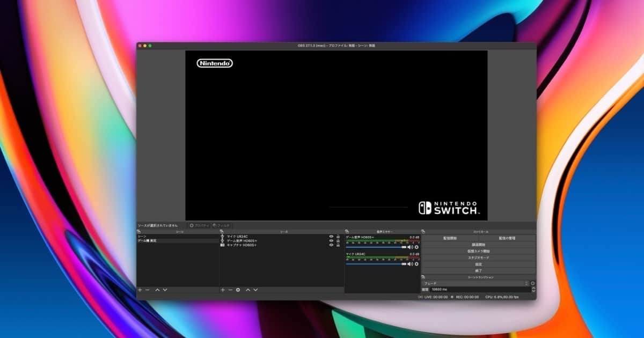
Task: Lock the キャプチャ HD60S+ source
Action: click(x=338, y=245)
